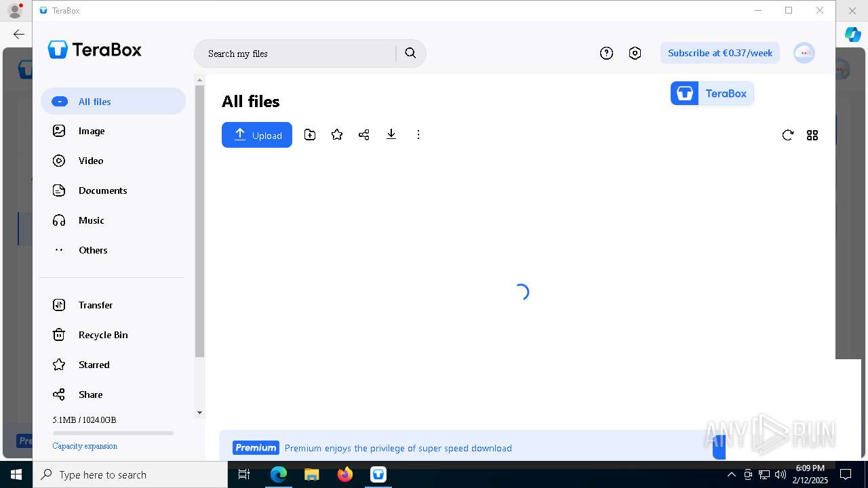Open File Explorer from taskbar
The width and height of the screenshot is (868, 488).
pos(311,474)
